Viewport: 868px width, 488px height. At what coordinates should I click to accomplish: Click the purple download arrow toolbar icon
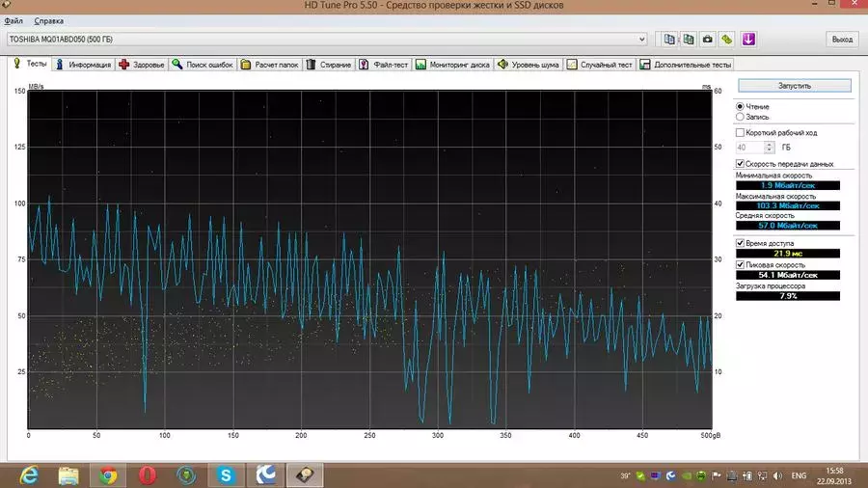pyautogui.click(x=748, y=40)
